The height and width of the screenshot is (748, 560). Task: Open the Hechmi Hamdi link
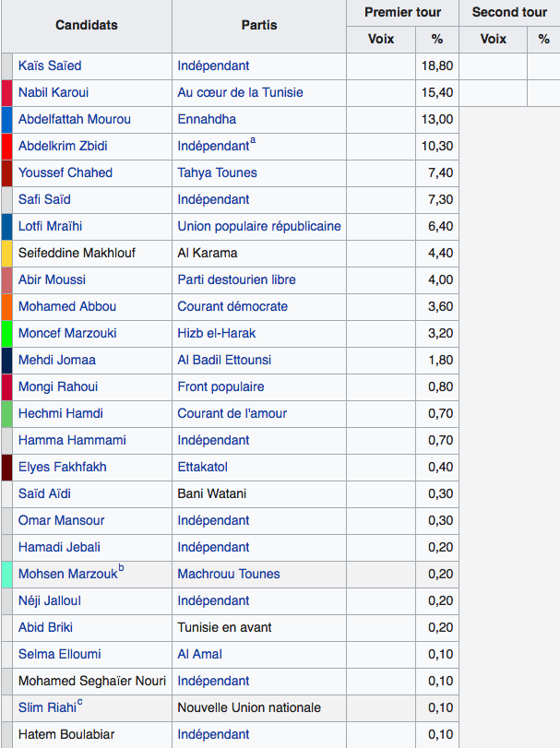61,413
